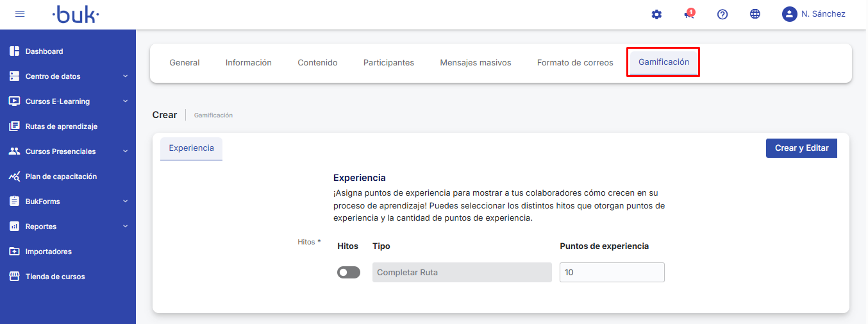Screen dimensions: 868x324
Task: Switch to the Participantes tab
Action: (x=388, y=63)
